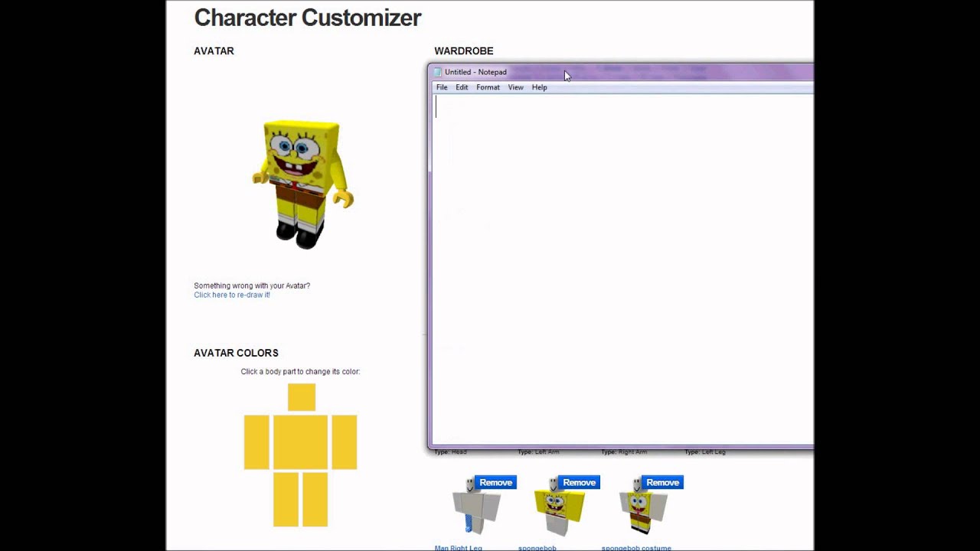Click the 'Type: Left Leg' label

click(704, 452)
